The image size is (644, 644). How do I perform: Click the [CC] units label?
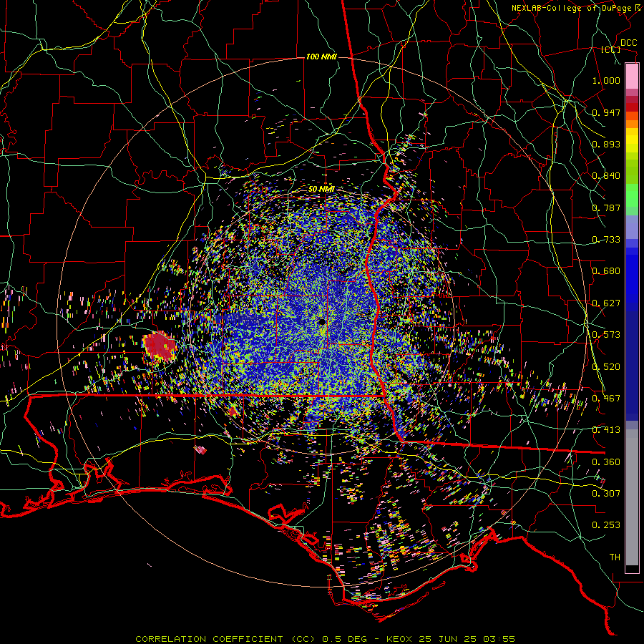click(x=611, y=49)
